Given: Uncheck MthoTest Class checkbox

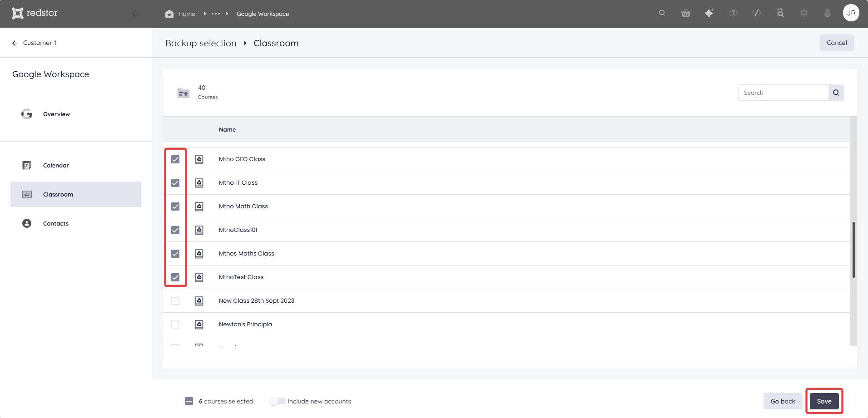Looking at the screenshot, I should [x=175, y=277].
